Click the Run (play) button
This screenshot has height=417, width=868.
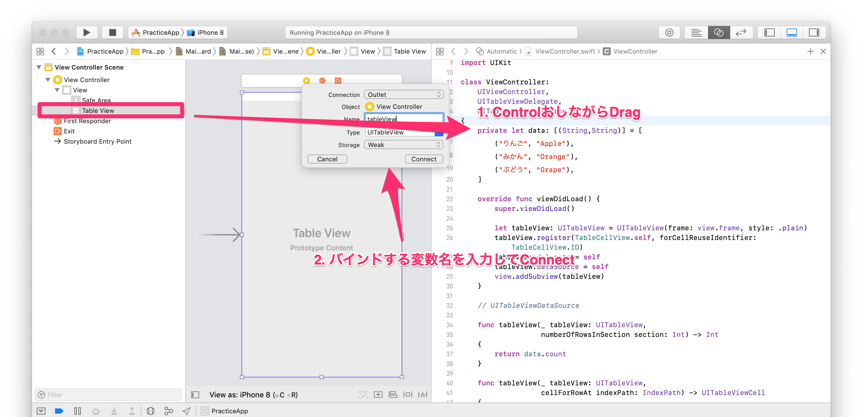[x=87, y=33]
